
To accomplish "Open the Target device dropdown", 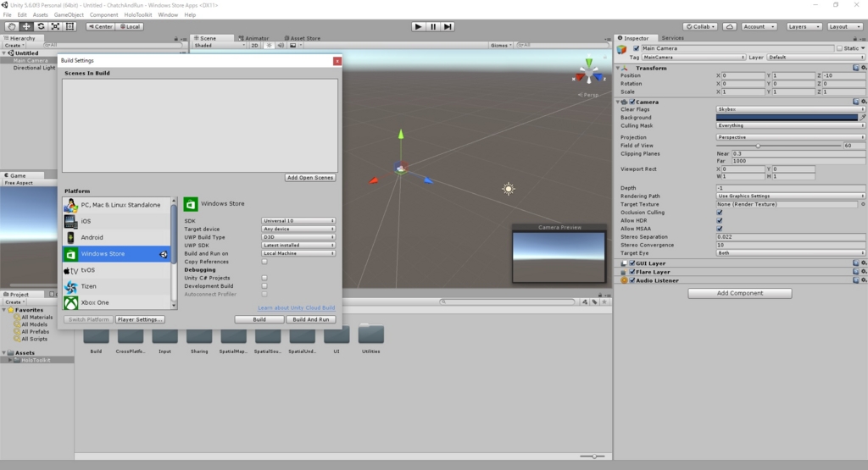I will (298, 229).
